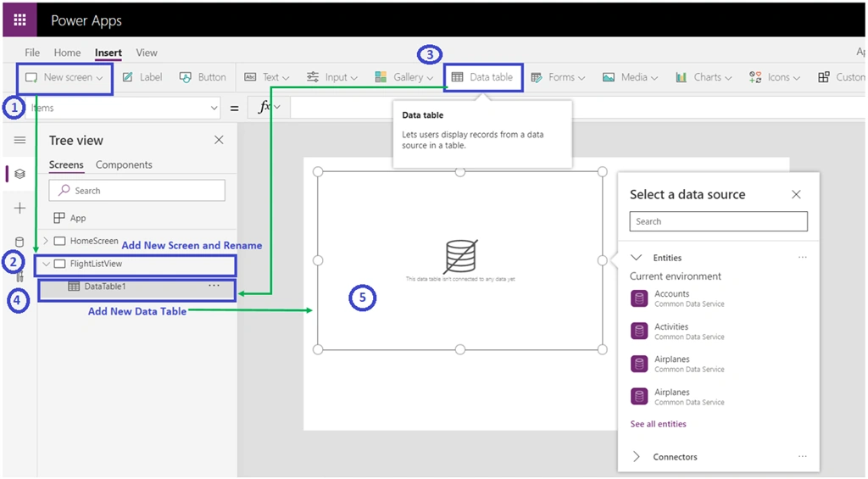
Task: Click the plus Insert icon in left rail
Action: pos(20,209)
